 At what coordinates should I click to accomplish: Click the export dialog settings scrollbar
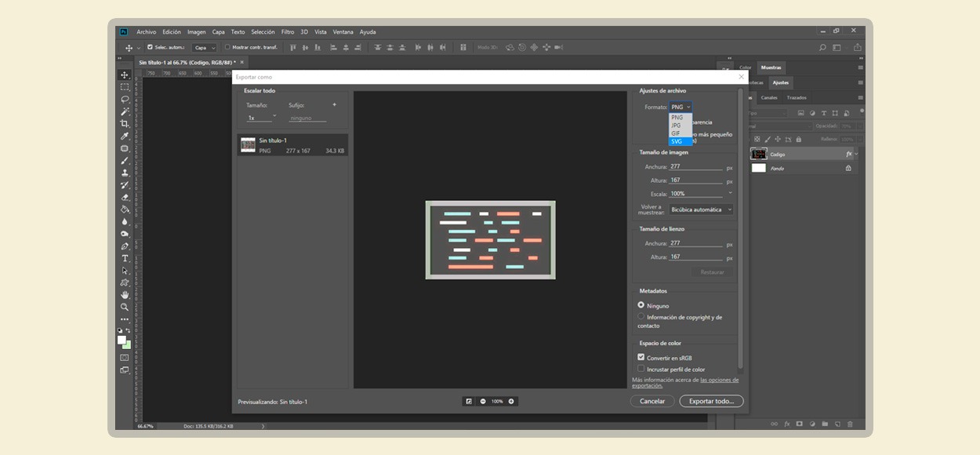click(741, 227)
